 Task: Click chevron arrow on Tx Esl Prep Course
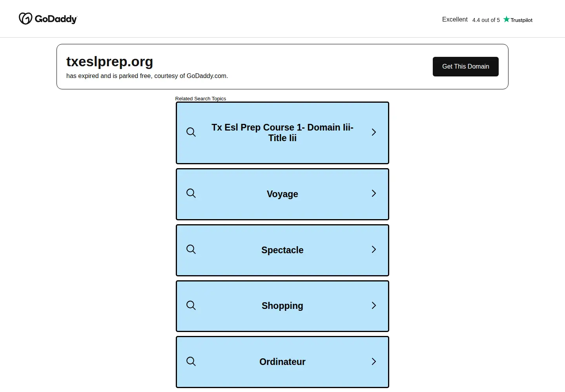pyautogui.click(x=374, y=132)
